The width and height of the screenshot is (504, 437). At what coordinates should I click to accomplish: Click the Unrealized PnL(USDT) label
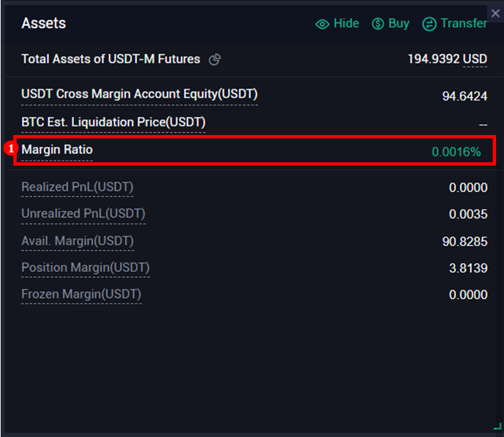click(x=83, y=214)
